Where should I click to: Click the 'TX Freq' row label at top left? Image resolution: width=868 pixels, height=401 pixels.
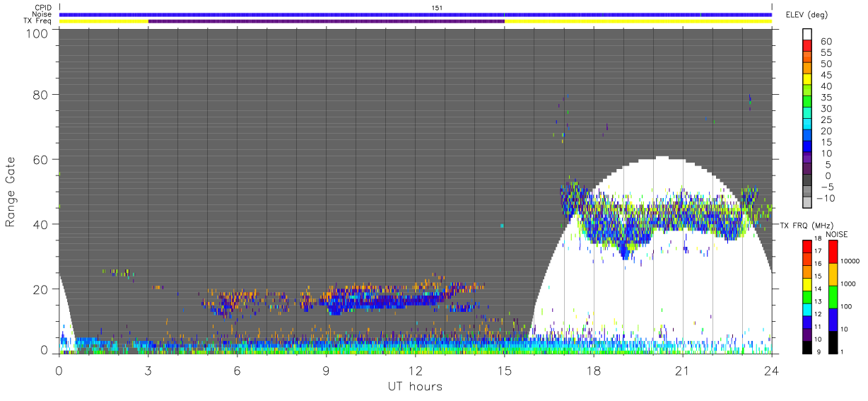point(39,21)
